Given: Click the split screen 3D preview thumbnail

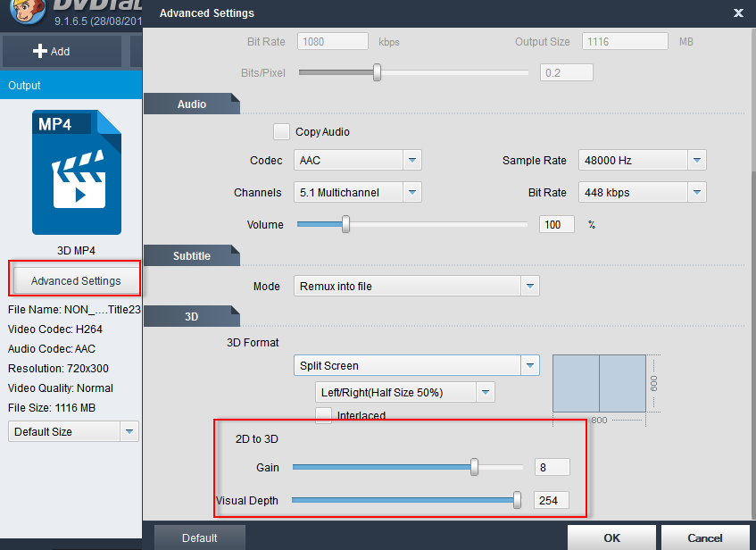Looking at the screenshot, I should (599, 383).
